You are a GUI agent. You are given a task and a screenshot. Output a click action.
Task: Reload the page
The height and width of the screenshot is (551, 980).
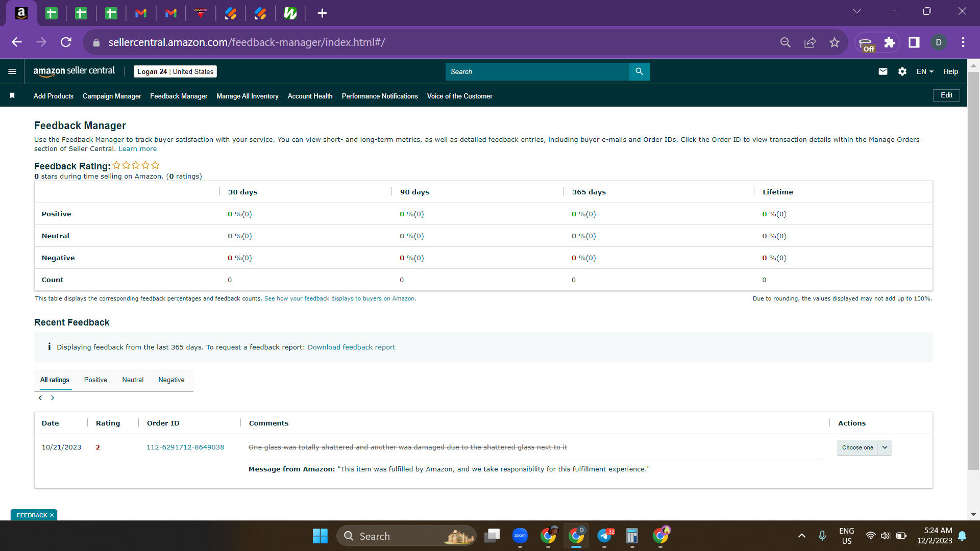pyautogui.click(x=66, y=42)
